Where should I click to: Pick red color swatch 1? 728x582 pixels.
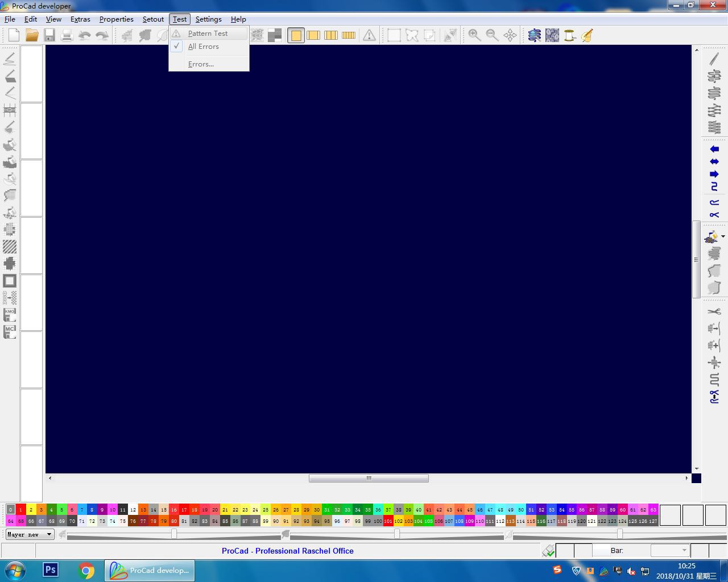(x=20, y=510)
